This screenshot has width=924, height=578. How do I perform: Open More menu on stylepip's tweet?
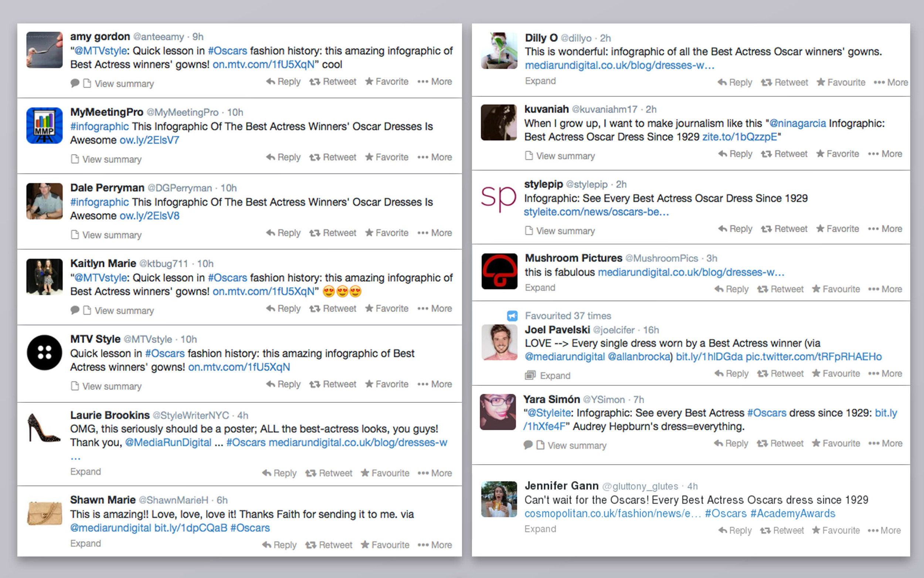[885, 229]
